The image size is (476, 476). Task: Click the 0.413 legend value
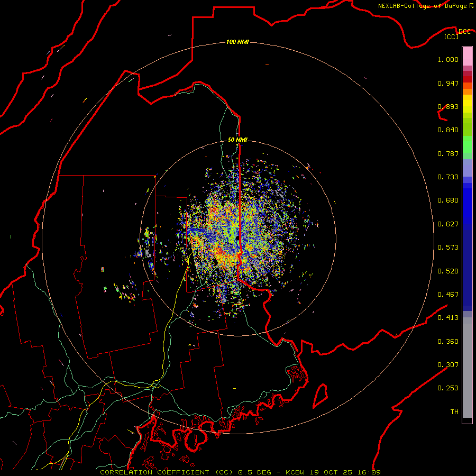coord(448,318)
